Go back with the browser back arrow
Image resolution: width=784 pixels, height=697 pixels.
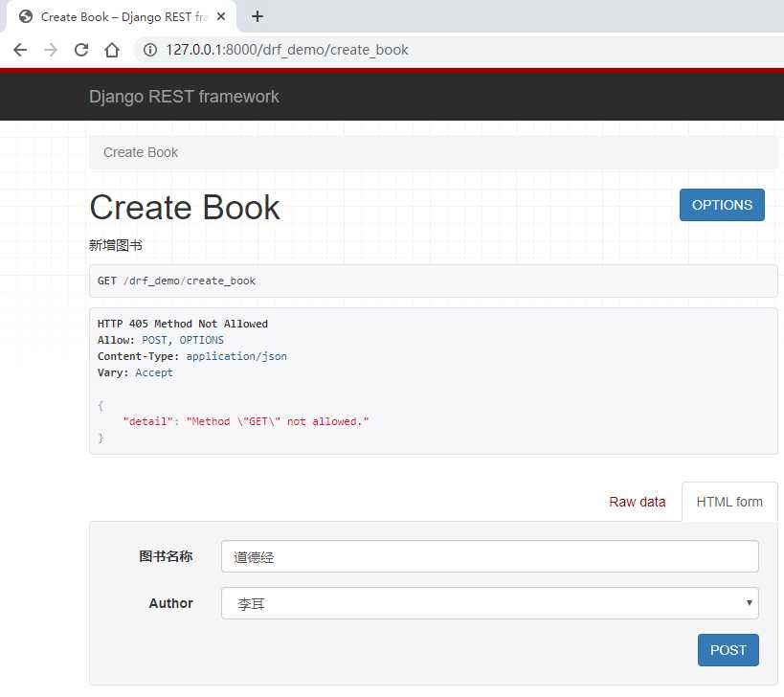[20, 50]
